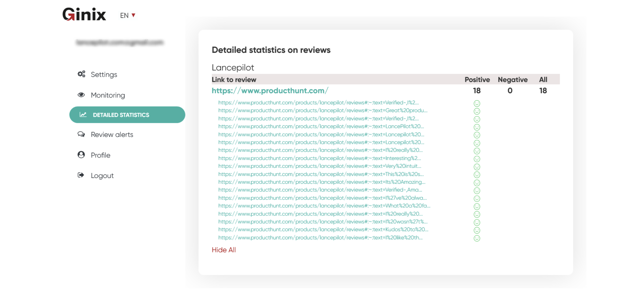Viewport: 644px width, 308px height.
Task: Open review link with text=Interesting%2
Action: 320,158
